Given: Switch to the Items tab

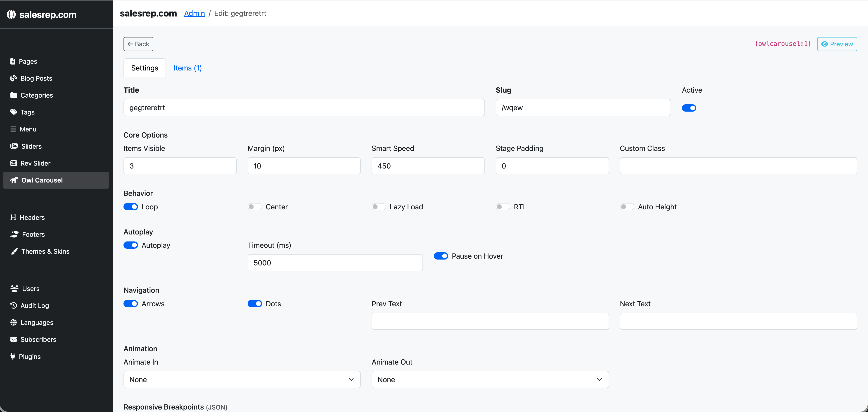Looking at the screenshot, I should pos(187,68).
